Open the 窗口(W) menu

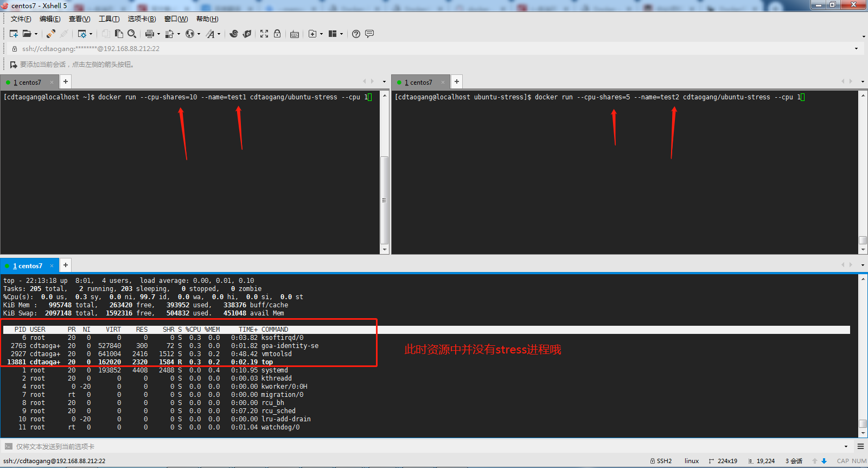176,19
